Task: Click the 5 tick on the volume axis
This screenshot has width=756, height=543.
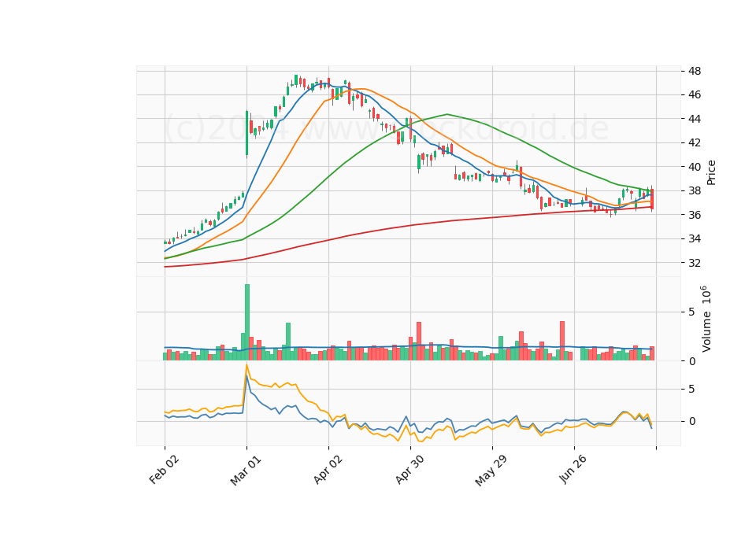Action: (x=691, y=312)
